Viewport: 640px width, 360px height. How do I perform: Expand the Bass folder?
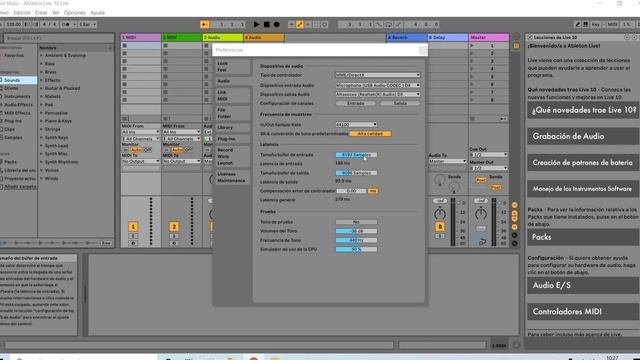point(42,64)
